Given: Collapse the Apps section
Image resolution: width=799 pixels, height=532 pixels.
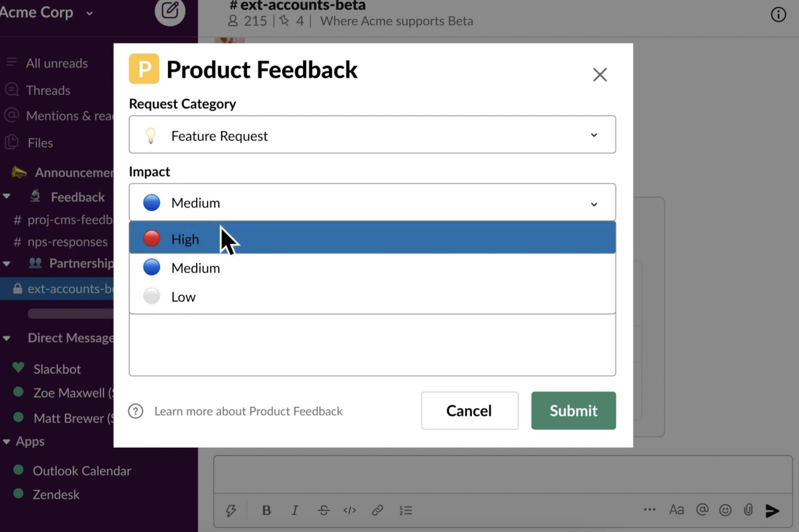Looking at the screenshot, I should [7, 442].
